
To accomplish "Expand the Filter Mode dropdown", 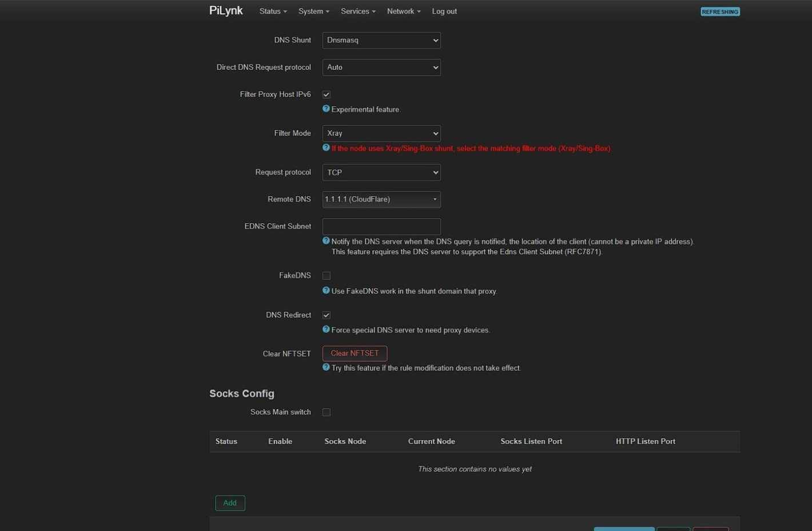I will 381,133.
